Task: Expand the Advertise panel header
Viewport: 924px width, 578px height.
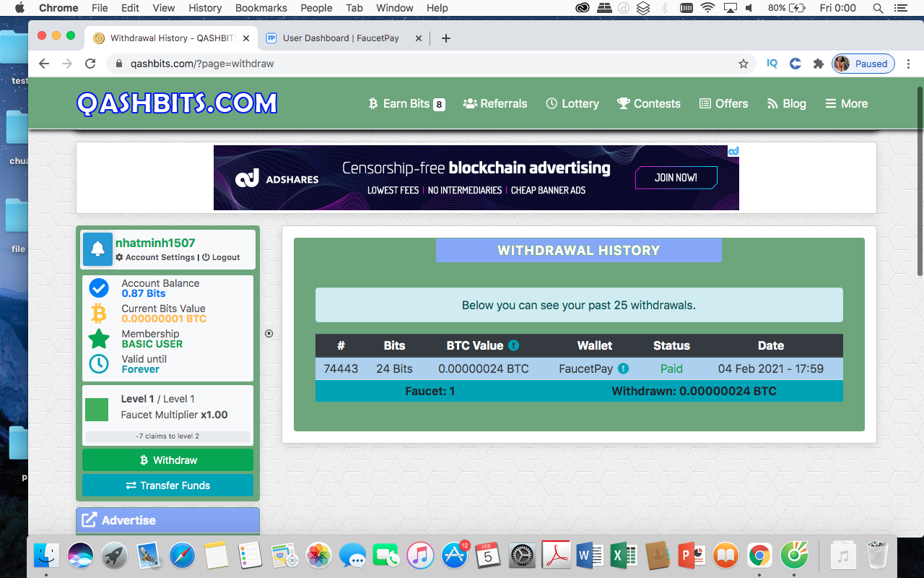Action: point(167,520)
